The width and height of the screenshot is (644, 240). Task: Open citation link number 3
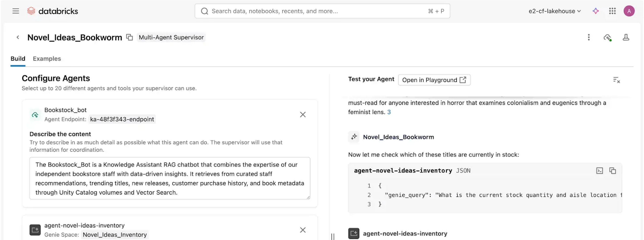coord(389,112)
